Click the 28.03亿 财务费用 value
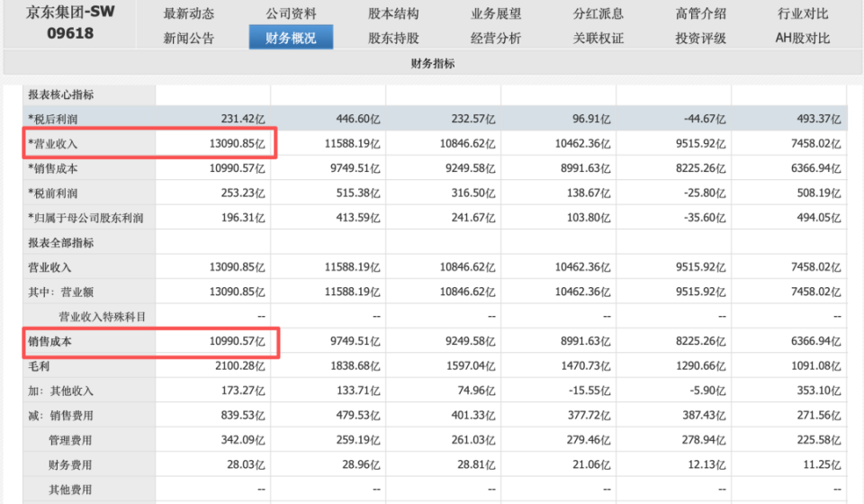Image resolution: width=864 pixels, height=504 pixels. click(246, 465)
